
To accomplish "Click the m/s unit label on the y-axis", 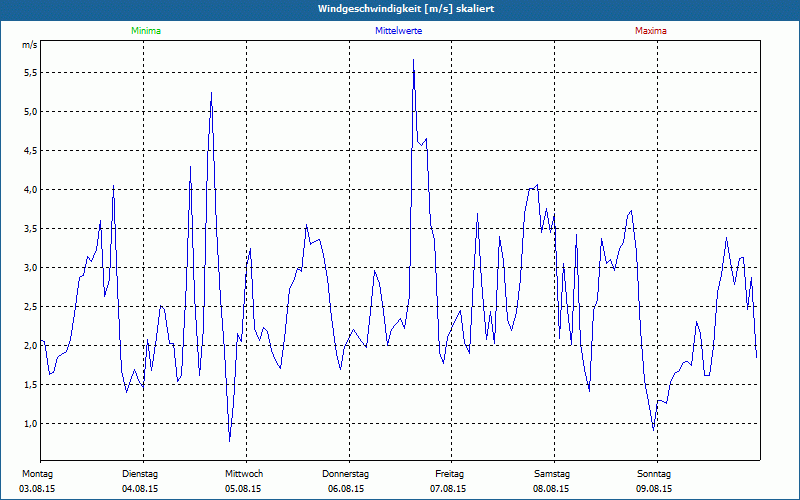I will point(30,45).
